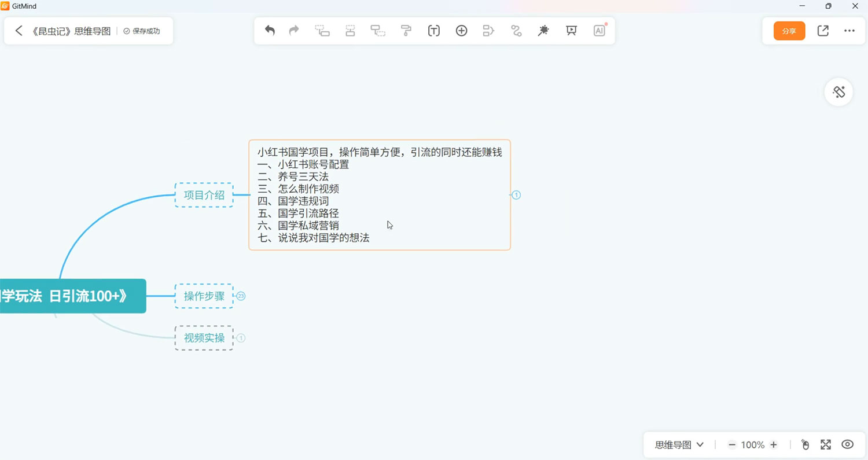The width and height of the screenshot is (868, 460).
Task: Toggle fullscreen fit view icon
Action: click(826, 445)
